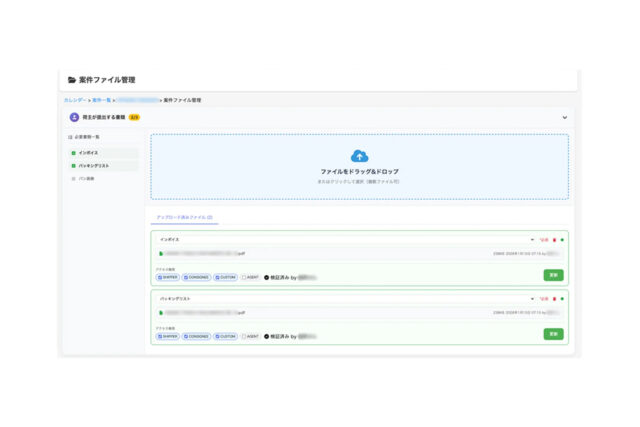
Task: Open the blurred case breadcrumb link
Action: (x=138, y=100)
